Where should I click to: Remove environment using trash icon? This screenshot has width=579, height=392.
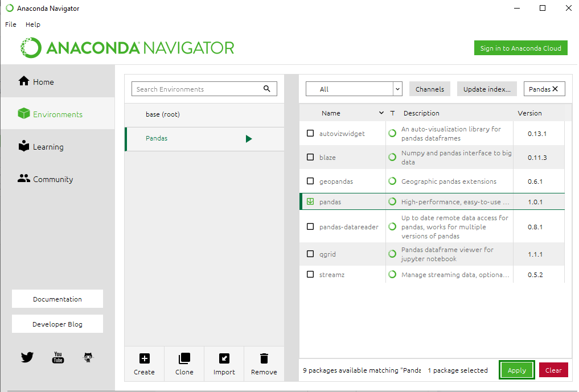[x=264, y=359]
